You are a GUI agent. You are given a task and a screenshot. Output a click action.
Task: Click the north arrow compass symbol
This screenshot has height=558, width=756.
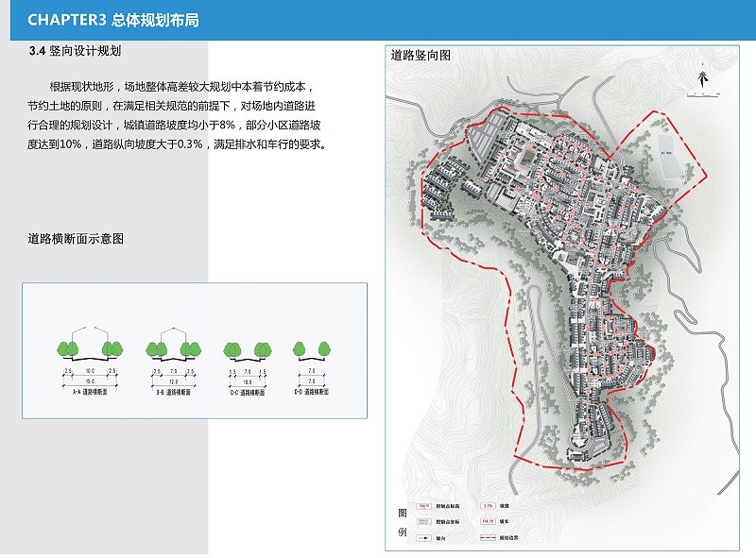pyautogui.click(x=701, y=80)
